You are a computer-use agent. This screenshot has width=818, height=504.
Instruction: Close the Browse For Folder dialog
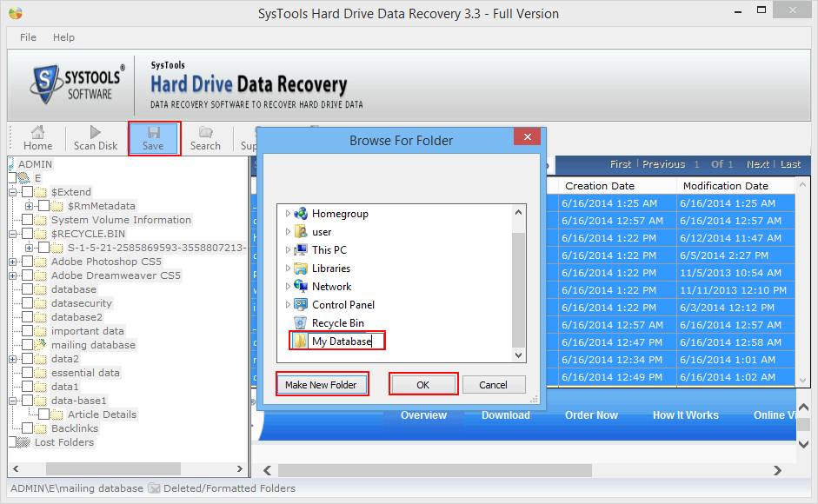(x=527, y=136)
